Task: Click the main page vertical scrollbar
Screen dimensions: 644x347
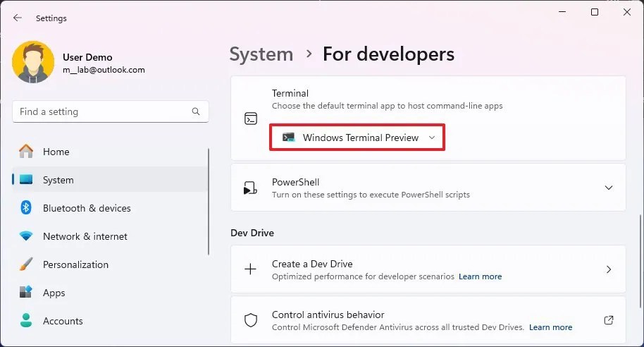Action: pyautogui.click(x=640, y=261)
